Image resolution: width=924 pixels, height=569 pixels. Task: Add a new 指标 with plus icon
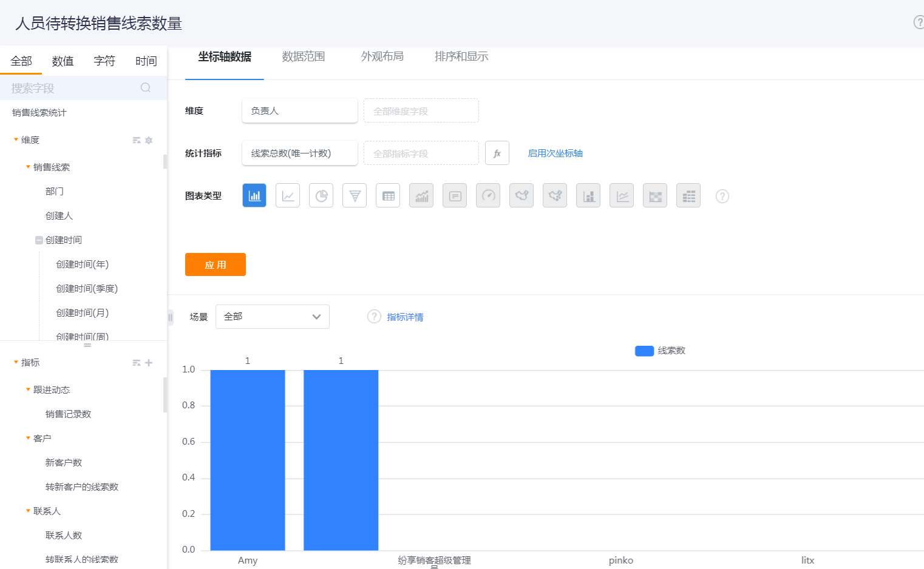click(x=149, y=363)
